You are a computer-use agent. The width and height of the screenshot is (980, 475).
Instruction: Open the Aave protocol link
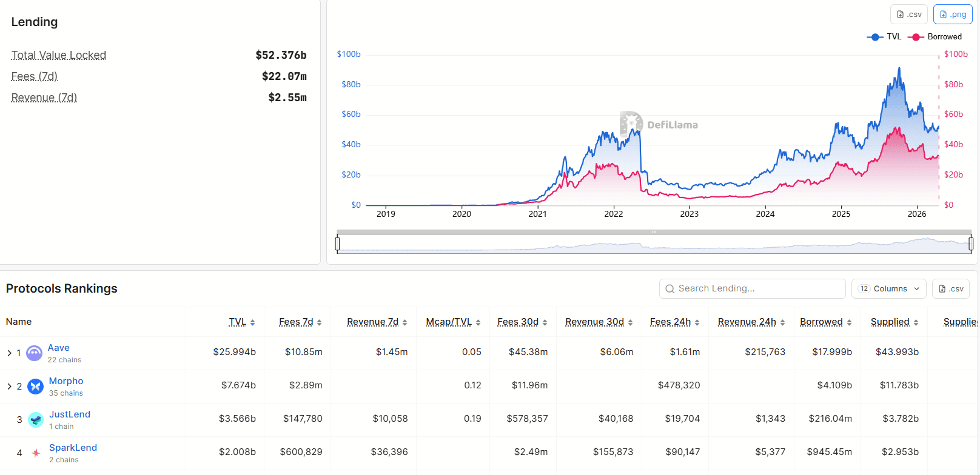(x=59, y=348)
